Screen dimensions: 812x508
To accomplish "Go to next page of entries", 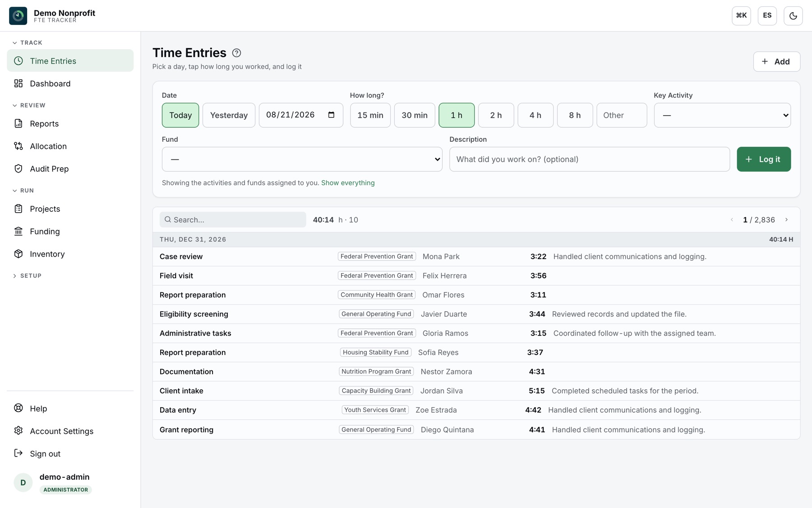I will tap(786, 220).
